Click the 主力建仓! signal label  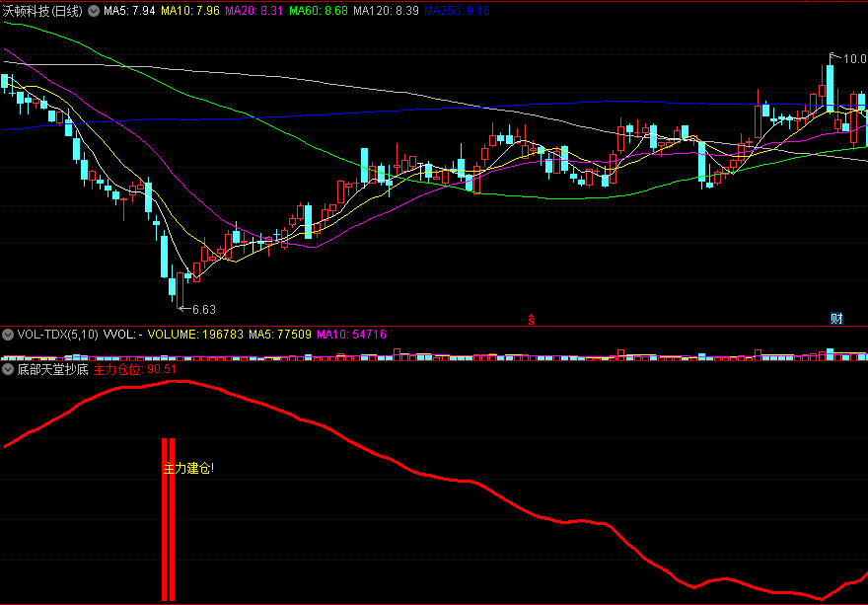click(188, 469)
